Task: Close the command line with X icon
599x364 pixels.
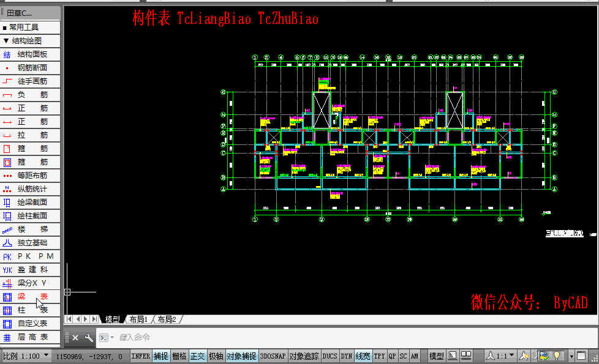Action: pos(75,338)
